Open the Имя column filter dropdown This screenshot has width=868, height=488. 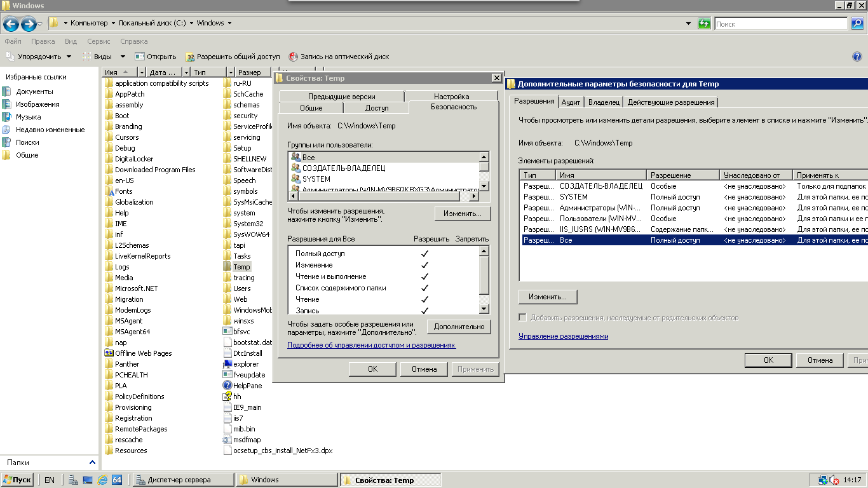click(141, 72)
